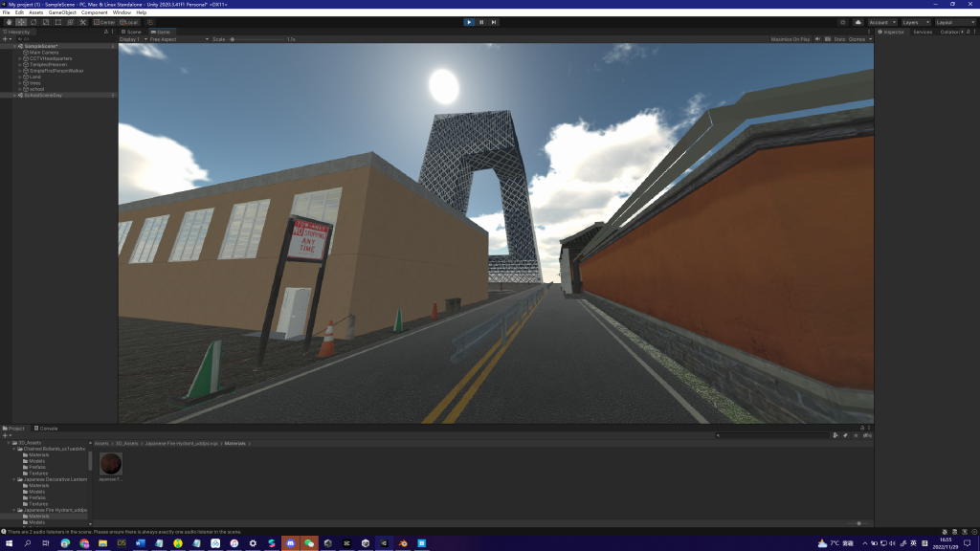Select Main Camera in Hierarchy
The width and height of the screenshot is (980, 551).
(44, 53)
